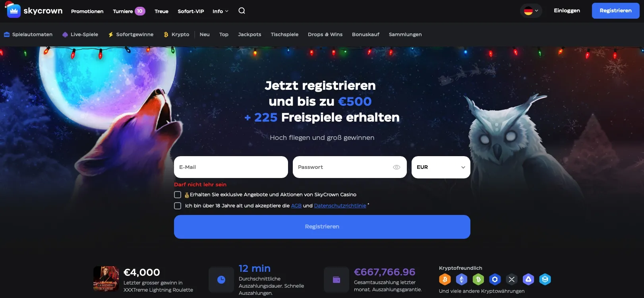Viewport: 644px width, 298px height.
Task: Open the search magnifier icon
Action: [x=242, y=11]
